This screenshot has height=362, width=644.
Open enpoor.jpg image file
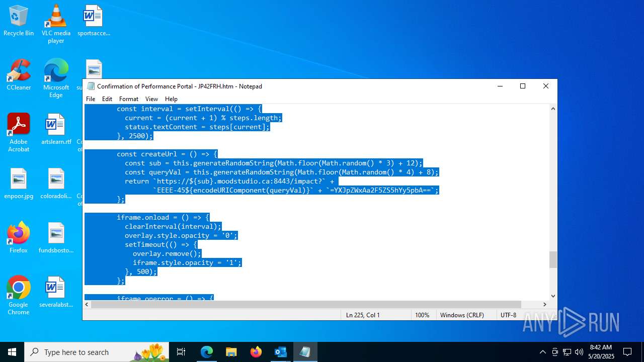(19, 184)
